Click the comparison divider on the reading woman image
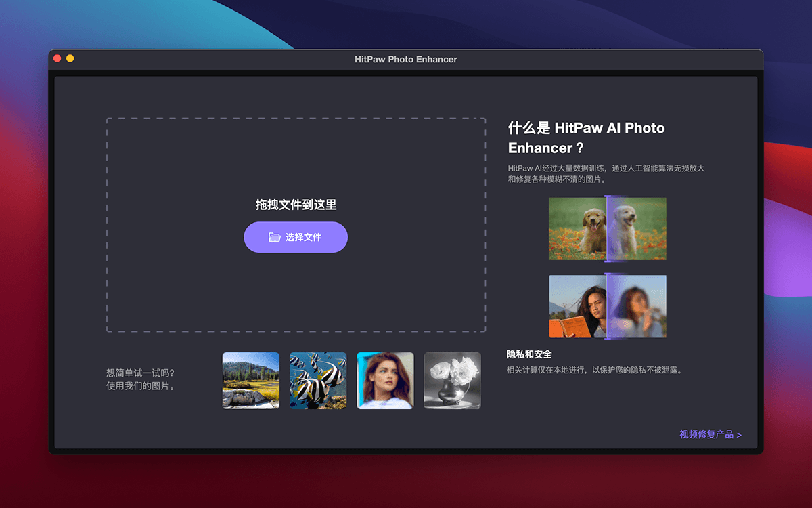Viewport: 812px width, 508px height. pyautogui.click(x=608, y=306)
